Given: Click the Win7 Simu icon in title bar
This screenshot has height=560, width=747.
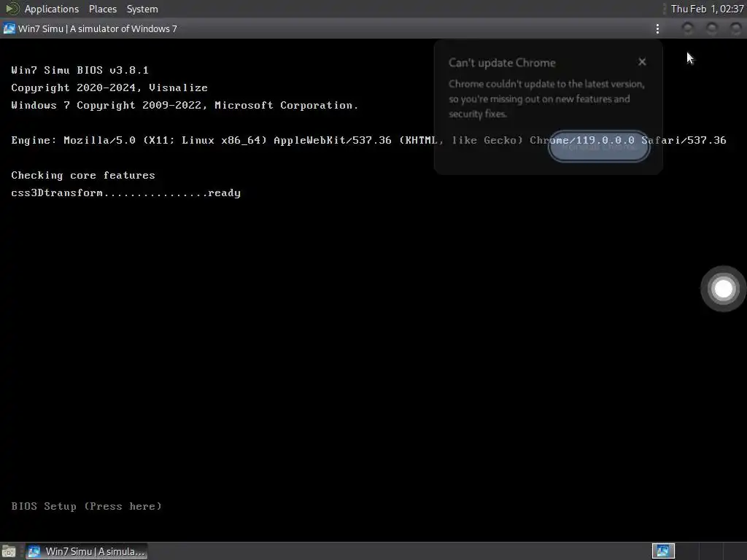Looking at the screenshot, I should click(9, 28).
